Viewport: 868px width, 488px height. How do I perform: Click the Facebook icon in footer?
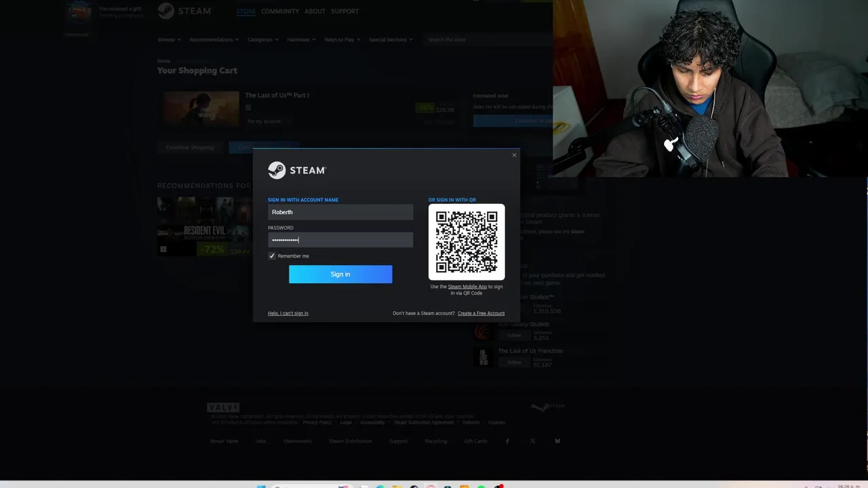507,441
